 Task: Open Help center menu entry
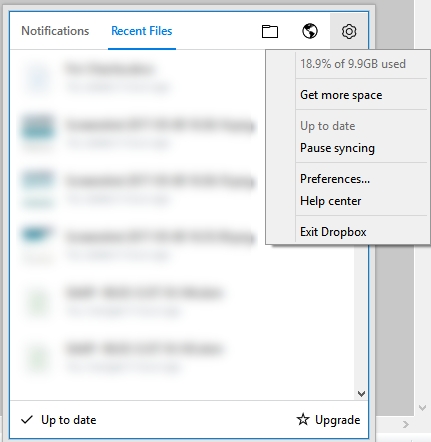(330, 201)
